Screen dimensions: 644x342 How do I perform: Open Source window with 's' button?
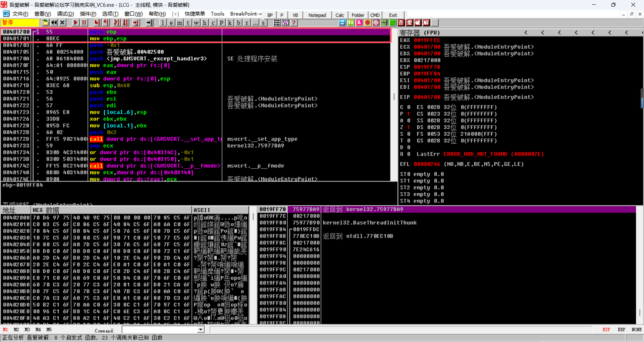(x=263, y=23)
